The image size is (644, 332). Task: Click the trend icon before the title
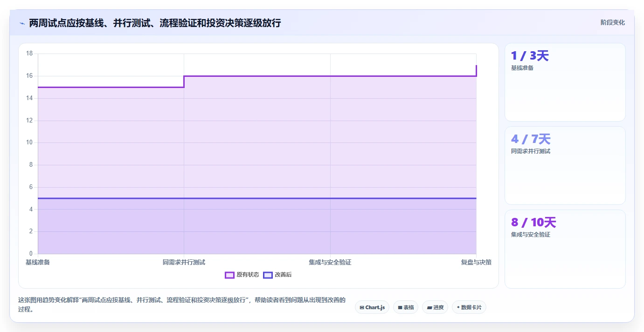pos(22,23)
